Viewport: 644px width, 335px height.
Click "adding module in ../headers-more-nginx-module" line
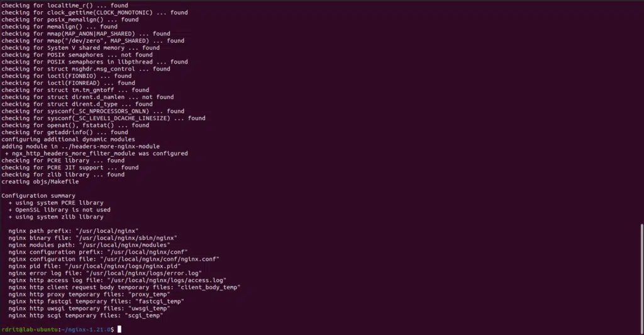pyautogui.click(x=80, y=146)
